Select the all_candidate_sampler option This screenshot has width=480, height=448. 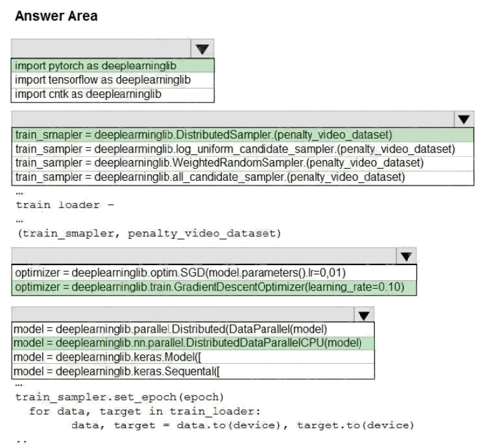point(210,176)
